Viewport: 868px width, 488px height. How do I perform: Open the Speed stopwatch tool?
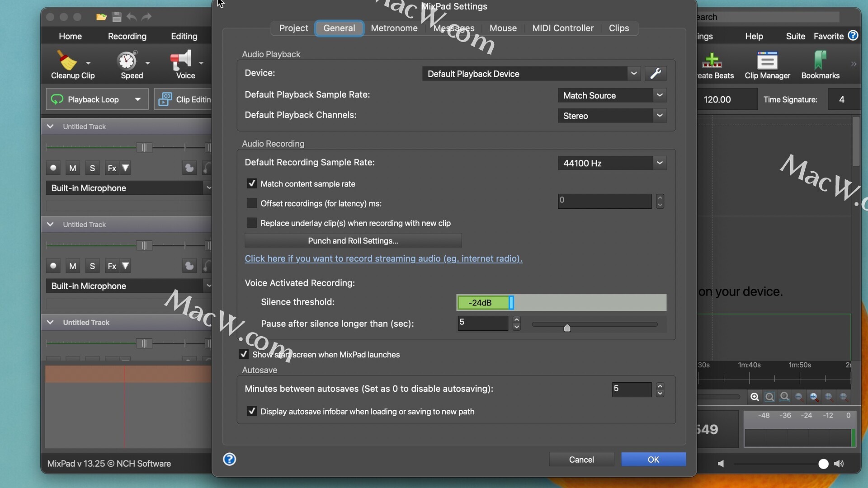127,61
